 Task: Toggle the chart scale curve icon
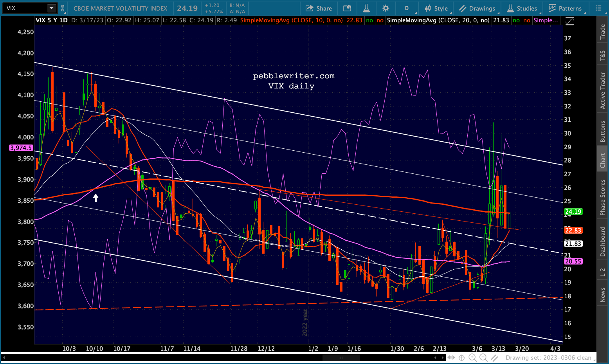(570, 21)
